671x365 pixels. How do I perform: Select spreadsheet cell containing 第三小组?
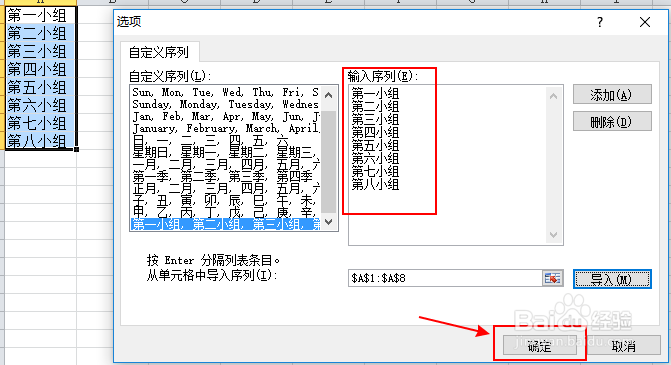[x=40, y=51]
